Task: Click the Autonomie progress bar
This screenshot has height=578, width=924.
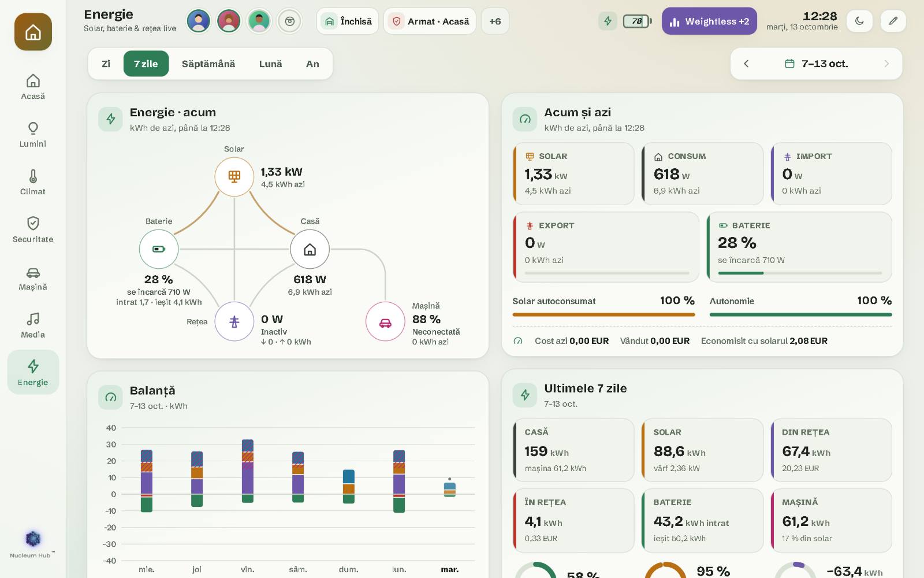Action: pos(800,315)
